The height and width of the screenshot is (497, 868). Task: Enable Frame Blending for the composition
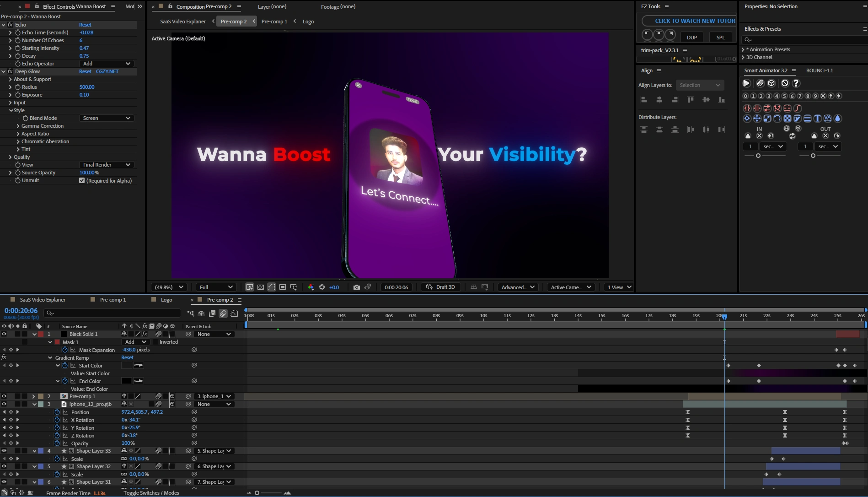212,313
